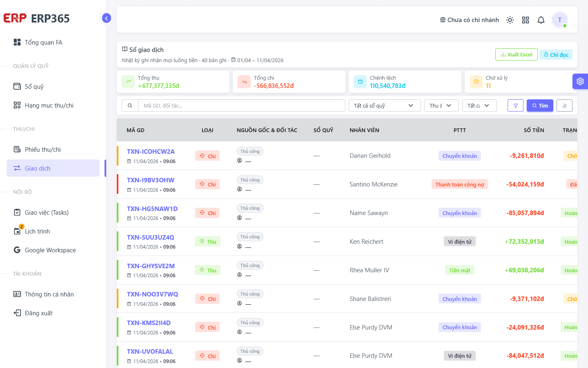Open notifications bell icon

point(541,20)
